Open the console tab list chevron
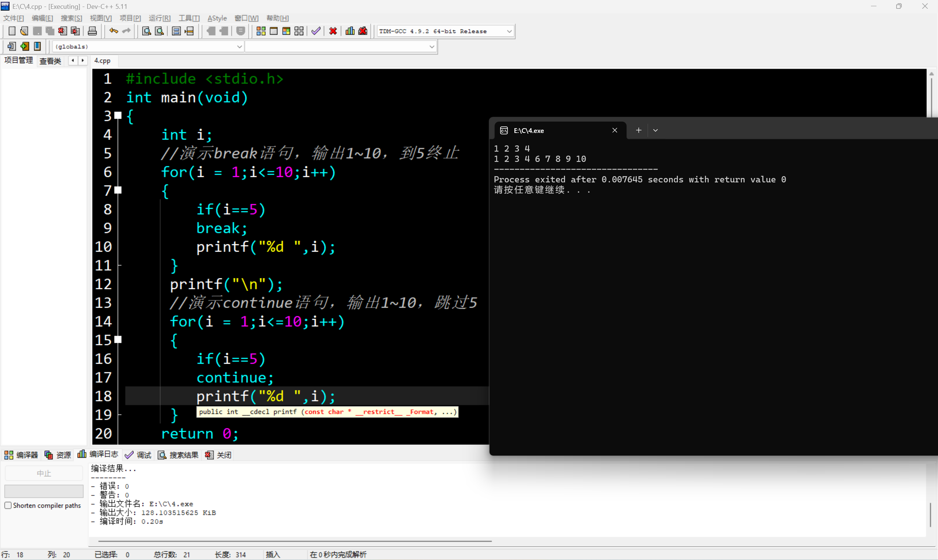 (x=655, y=130)
